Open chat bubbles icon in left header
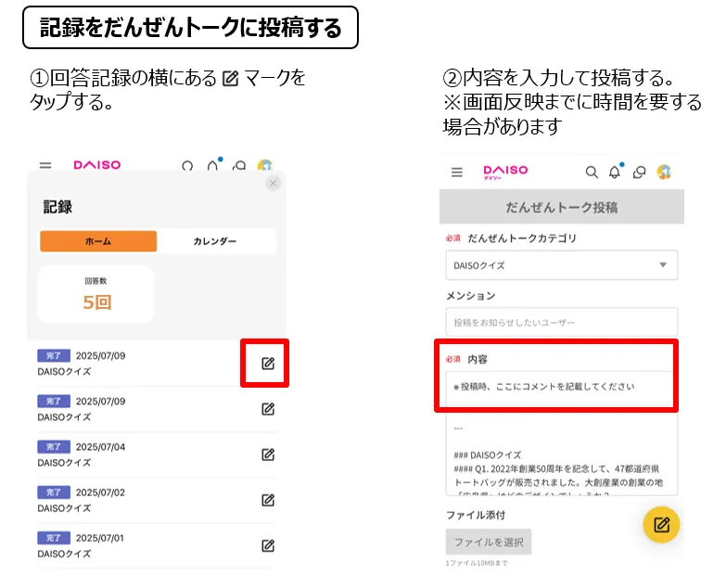Image resolution: width=726 pixels, height=588 pixels. (x=239, y=165)
